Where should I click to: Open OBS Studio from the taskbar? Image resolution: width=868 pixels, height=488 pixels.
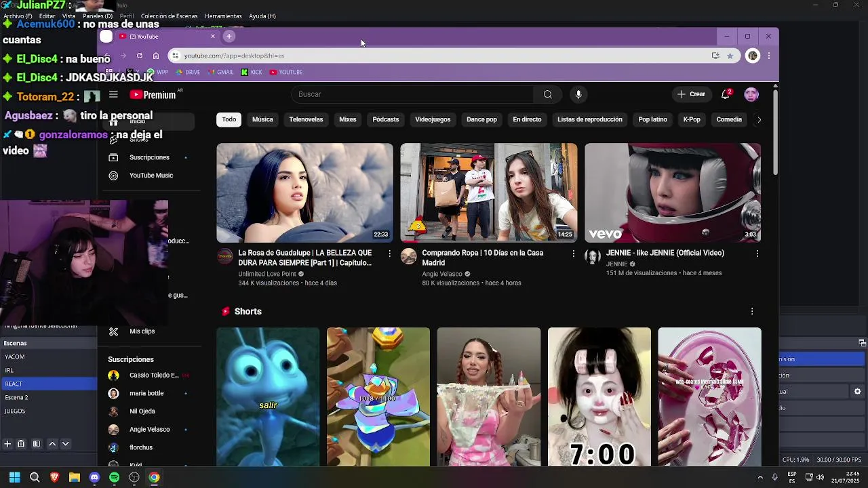coord(134,477)
